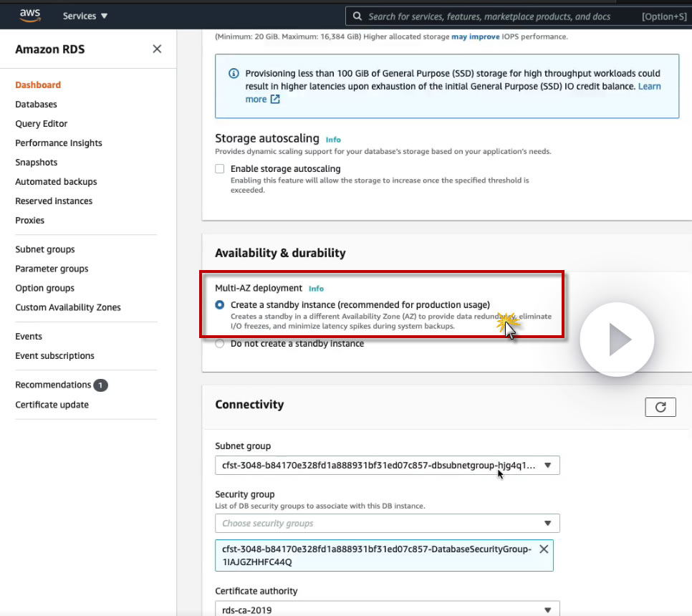Open Subnet groups page
This screenshot has height=616, width=692.
pyautogui.click(x=45, y=249)
